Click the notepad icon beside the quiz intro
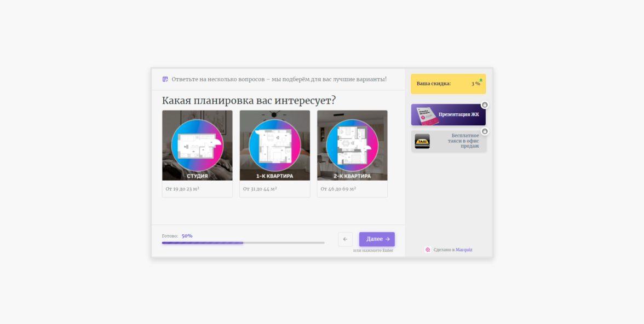Viewport: 644px width, 324px height. [x=165, y=79]
